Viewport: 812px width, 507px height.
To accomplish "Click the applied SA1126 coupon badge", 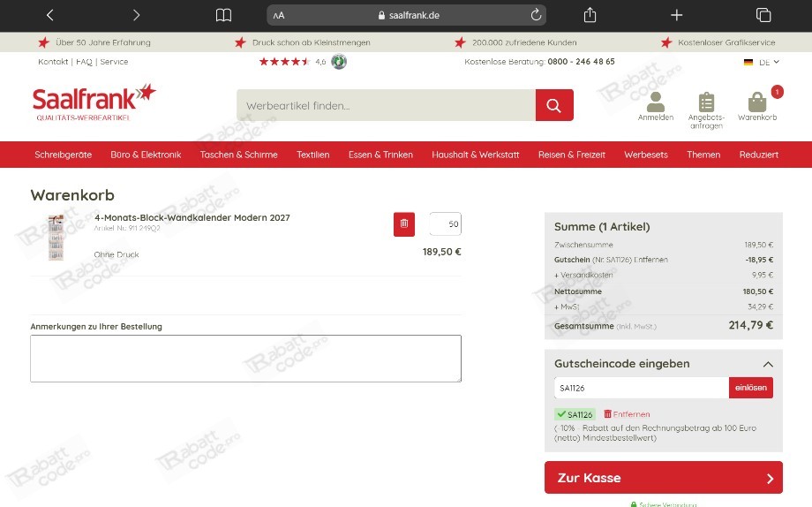I will tap(575, 414).
